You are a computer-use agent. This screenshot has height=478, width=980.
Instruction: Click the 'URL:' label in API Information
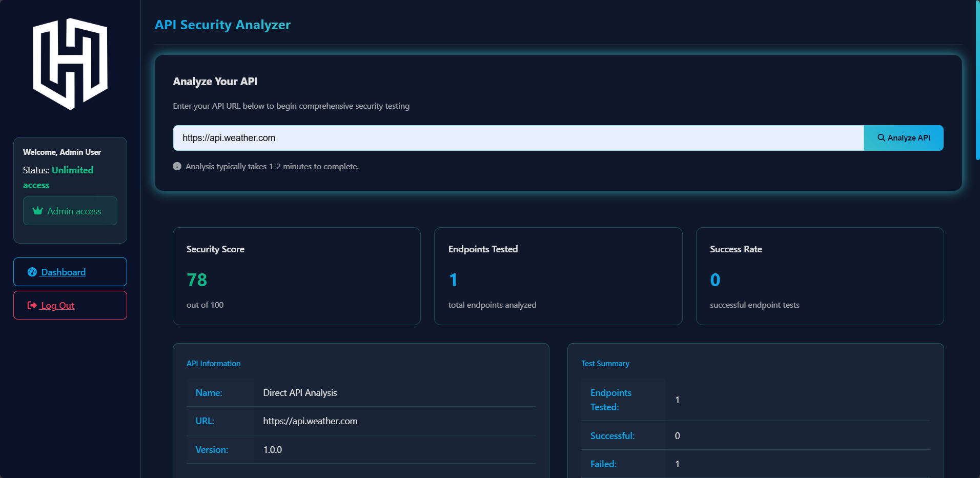(205, 421)
